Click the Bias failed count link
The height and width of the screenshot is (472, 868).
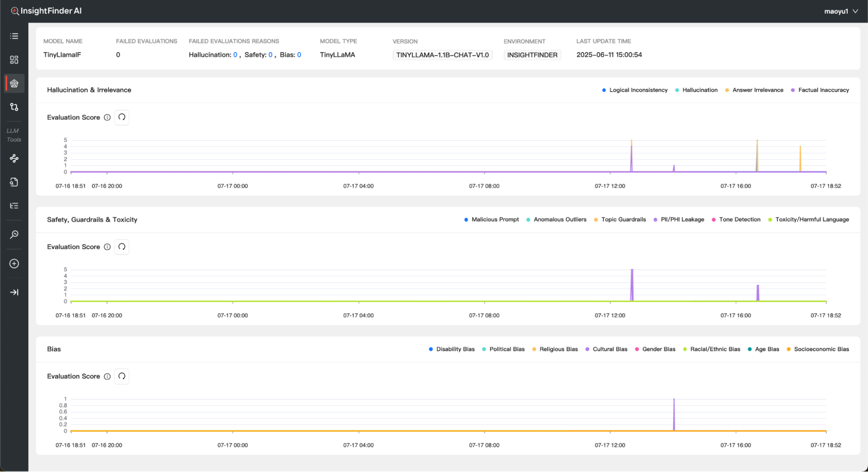click(x=299, y=55)
